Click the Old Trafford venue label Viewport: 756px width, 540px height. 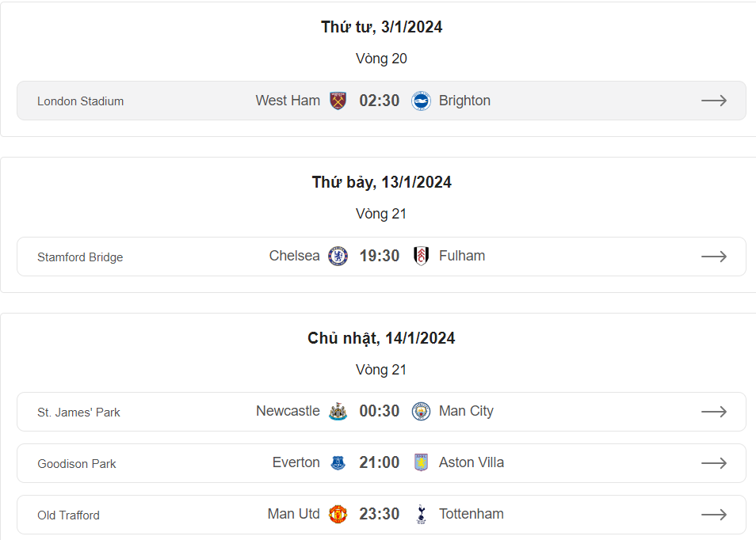(68, 515)
